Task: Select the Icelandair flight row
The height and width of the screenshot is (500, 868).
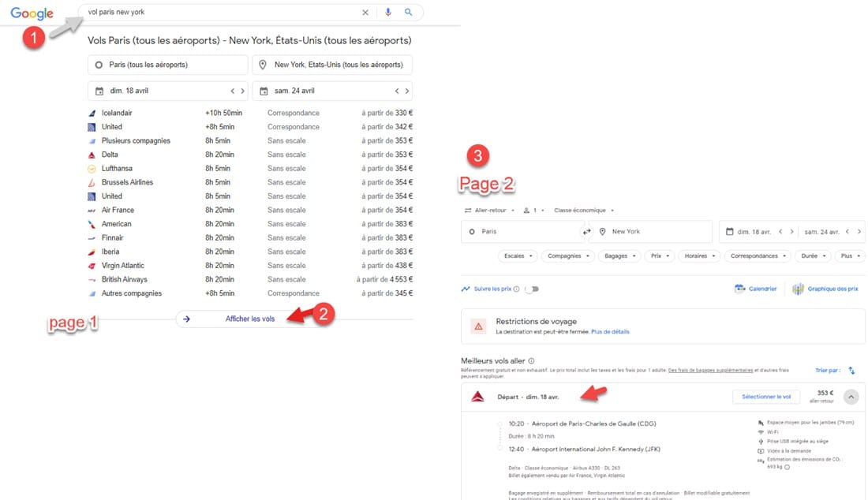Action: pos(250,113)
